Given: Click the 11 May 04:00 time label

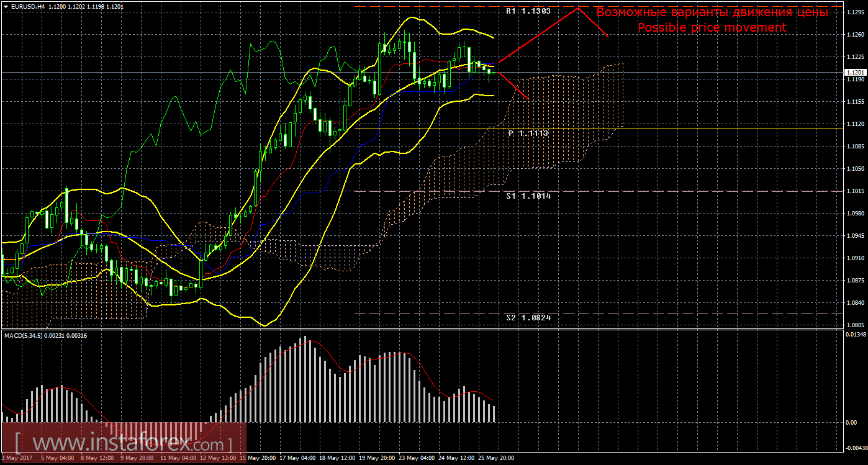Looking at the screenshot, I should 178,458.
